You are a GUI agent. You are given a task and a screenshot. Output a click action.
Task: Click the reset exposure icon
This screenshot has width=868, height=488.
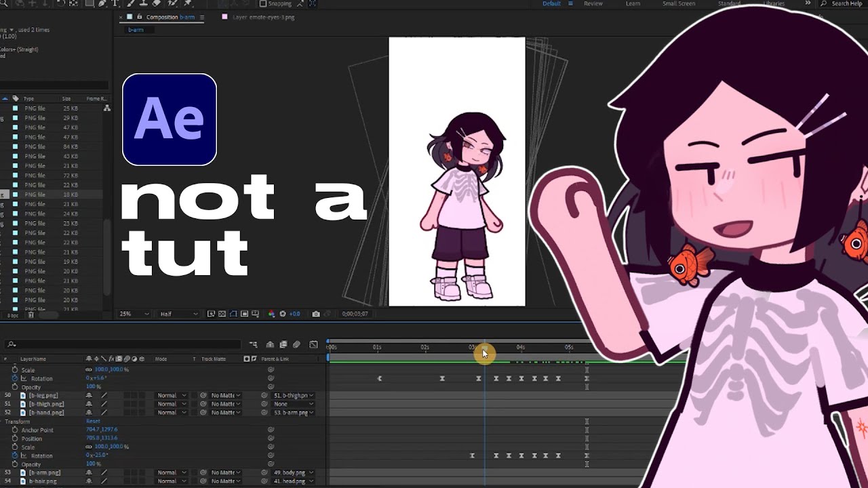(x=283, y=314)
